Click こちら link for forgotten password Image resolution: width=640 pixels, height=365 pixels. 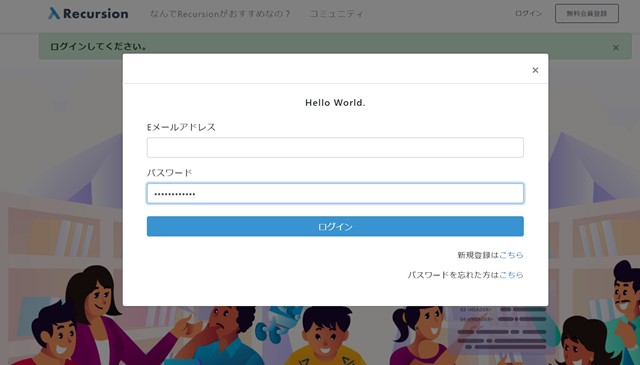coord(511,275)
